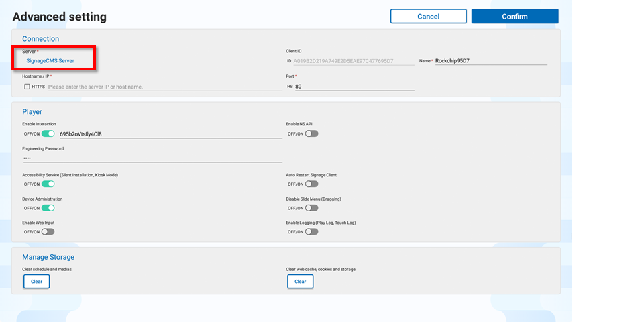Enable the Web Input toggle

coord(48,231)
